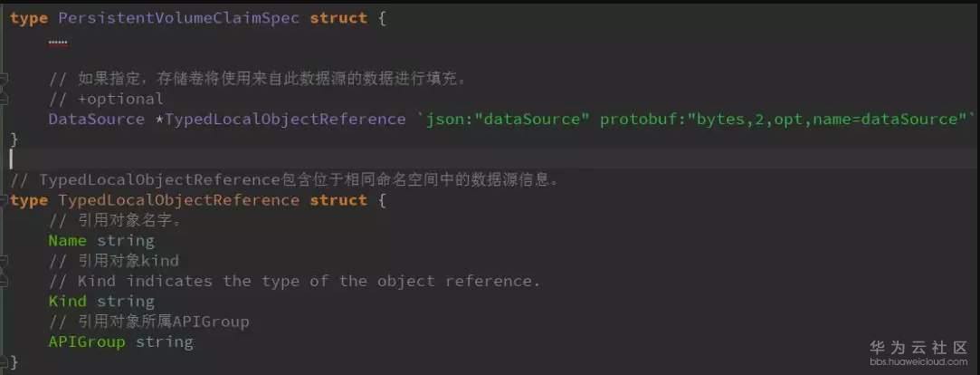Viewport: 980px width, 375px height.
Task: Click the bbs.huaweicloud.com watermark link
Action: pyautogui.click(x=918, y=361)
